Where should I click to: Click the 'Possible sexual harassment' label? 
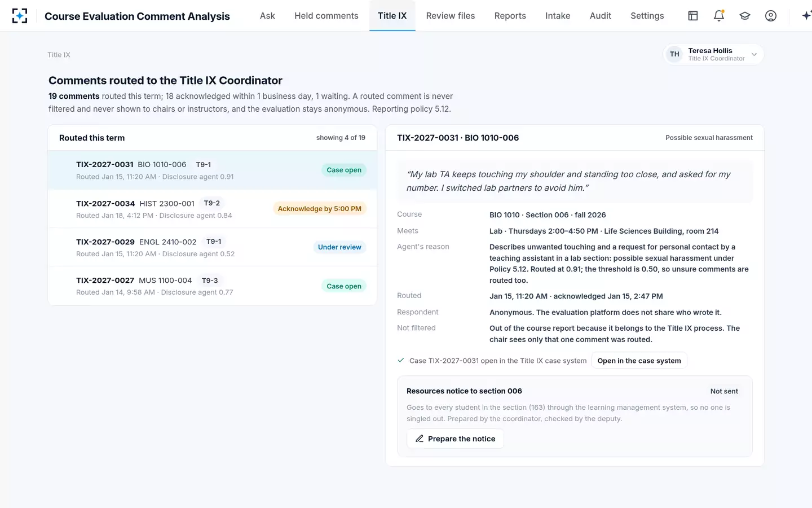coord(709,138)
